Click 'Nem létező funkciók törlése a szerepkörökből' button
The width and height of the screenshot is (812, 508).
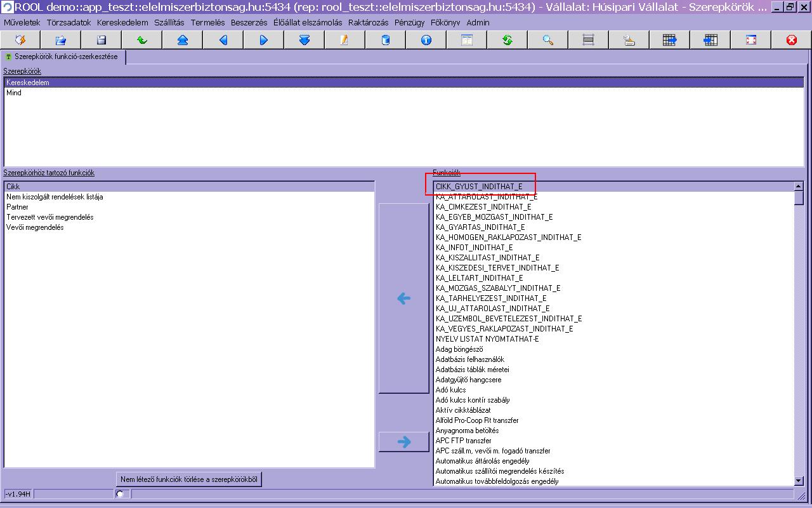tap(189, 479)
